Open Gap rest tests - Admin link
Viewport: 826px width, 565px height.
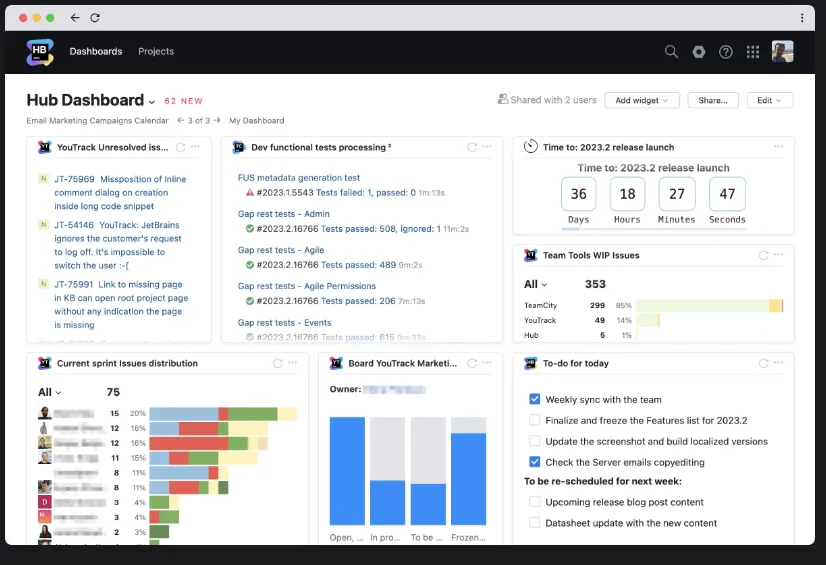click(x=283, y=214)
